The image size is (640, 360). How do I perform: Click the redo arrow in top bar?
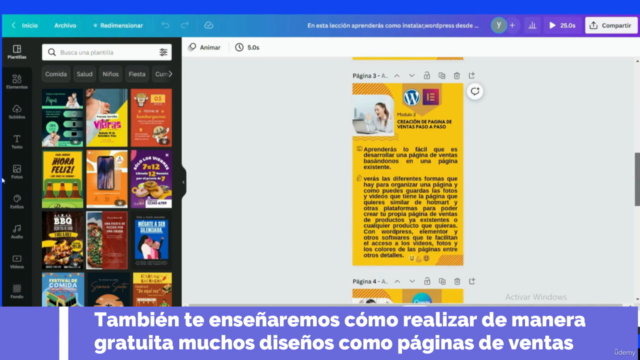tap(185, 25)
